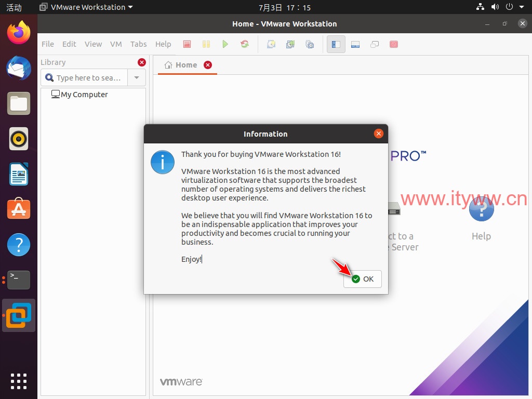The image size is (532, 399).
Task: Click the volume speaker icon
Action: point(495,7)
